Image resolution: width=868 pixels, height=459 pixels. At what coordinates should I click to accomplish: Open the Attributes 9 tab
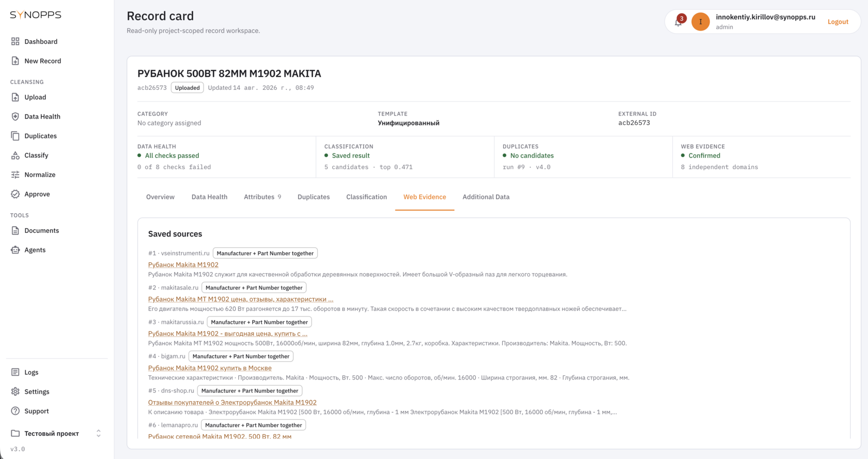click(x=262, y=197)
